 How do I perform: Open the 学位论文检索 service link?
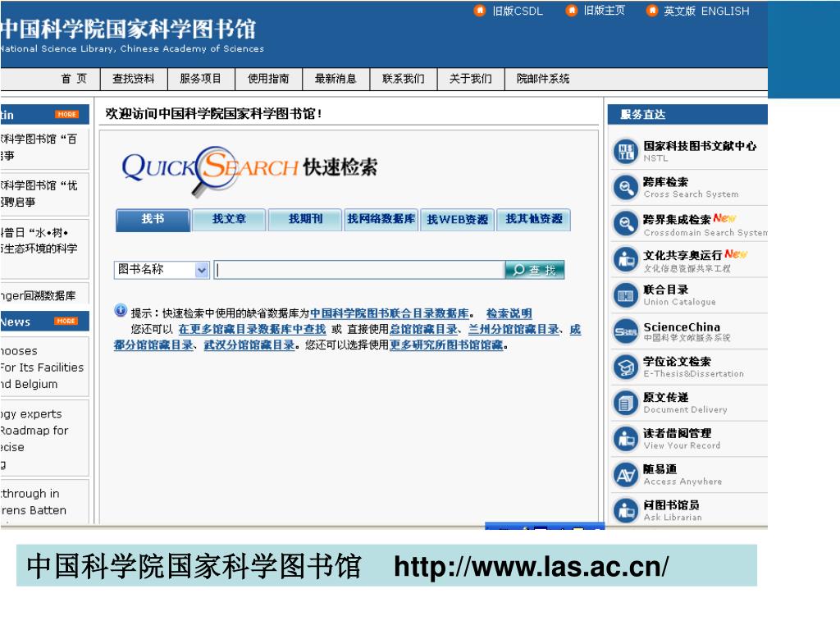click(677, 362)
